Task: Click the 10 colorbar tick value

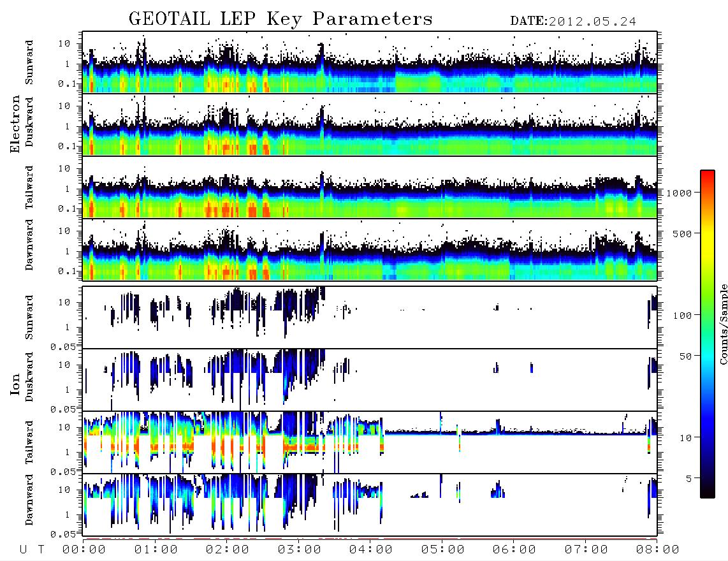Action: [x=685, y=438]
